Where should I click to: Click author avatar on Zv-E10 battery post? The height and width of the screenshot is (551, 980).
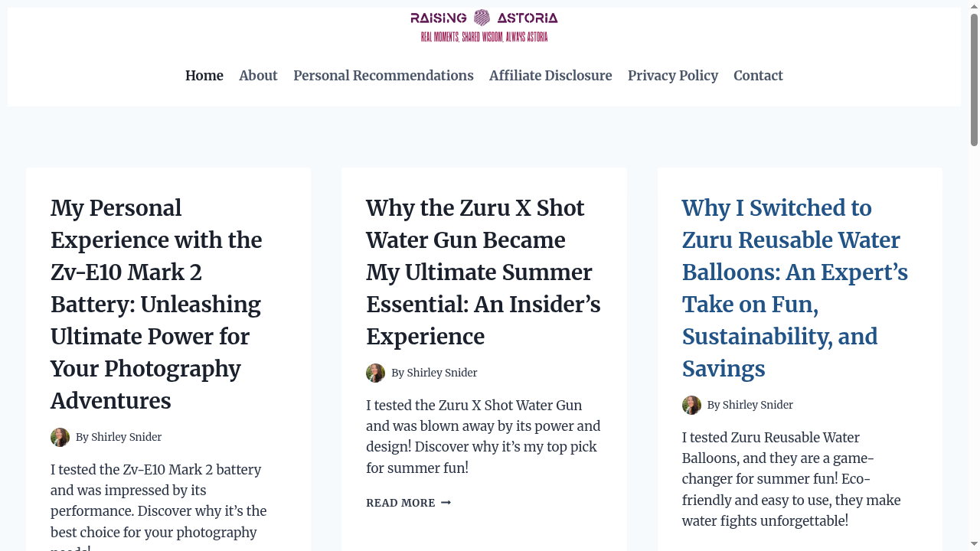[x=60, y=437]
